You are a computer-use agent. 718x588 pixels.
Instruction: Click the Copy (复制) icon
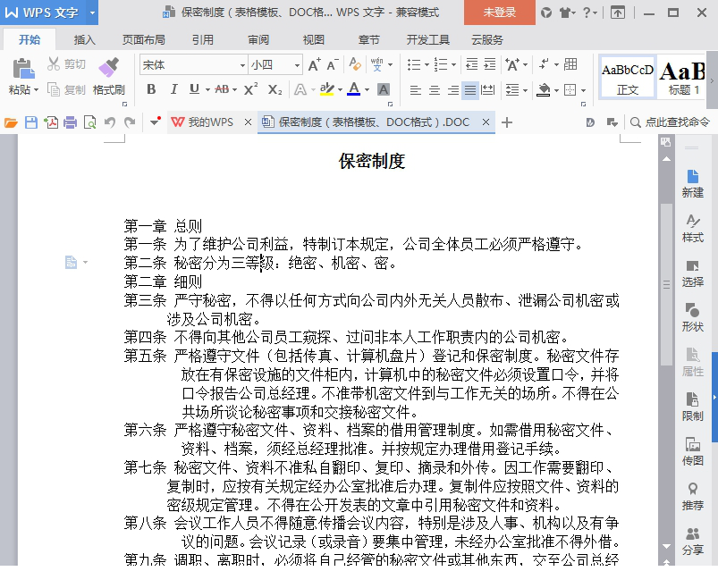click(x=54, y=89)
